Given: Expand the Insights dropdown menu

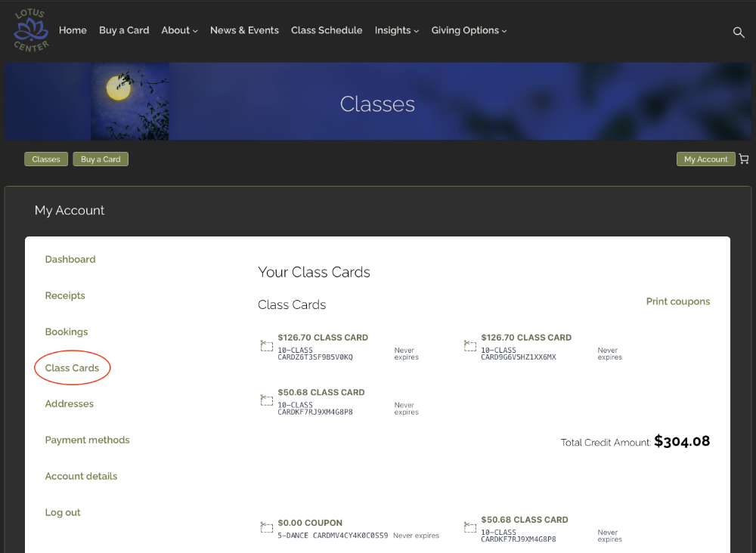Looking at the screenshot, I should point(396,31).
